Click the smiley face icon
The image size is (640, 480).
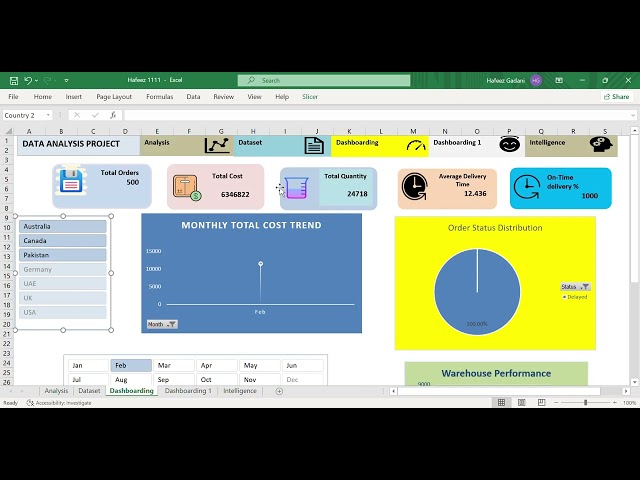(x=510, y=144)
